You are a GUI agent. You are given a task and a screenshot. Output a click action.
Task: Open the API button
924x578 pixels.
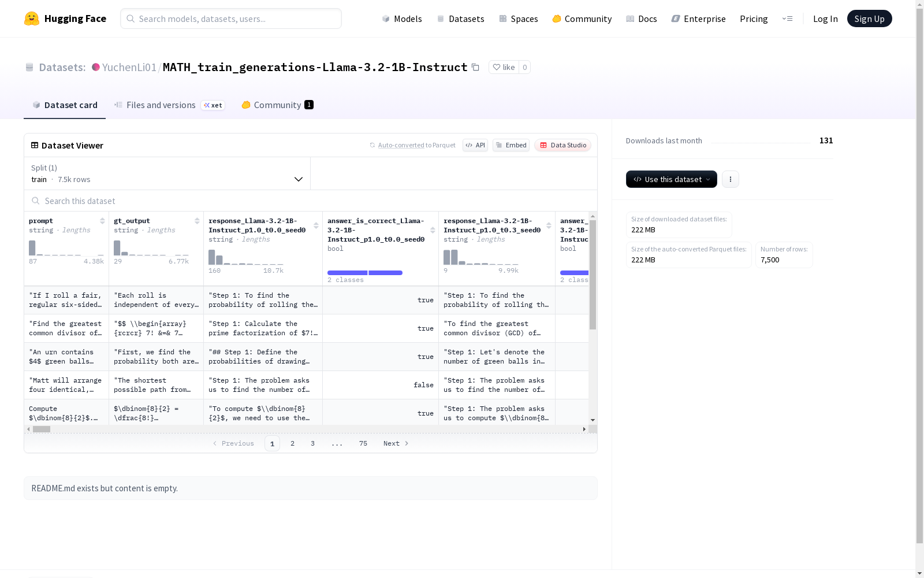pyautogui.click(x=475, y=145)
